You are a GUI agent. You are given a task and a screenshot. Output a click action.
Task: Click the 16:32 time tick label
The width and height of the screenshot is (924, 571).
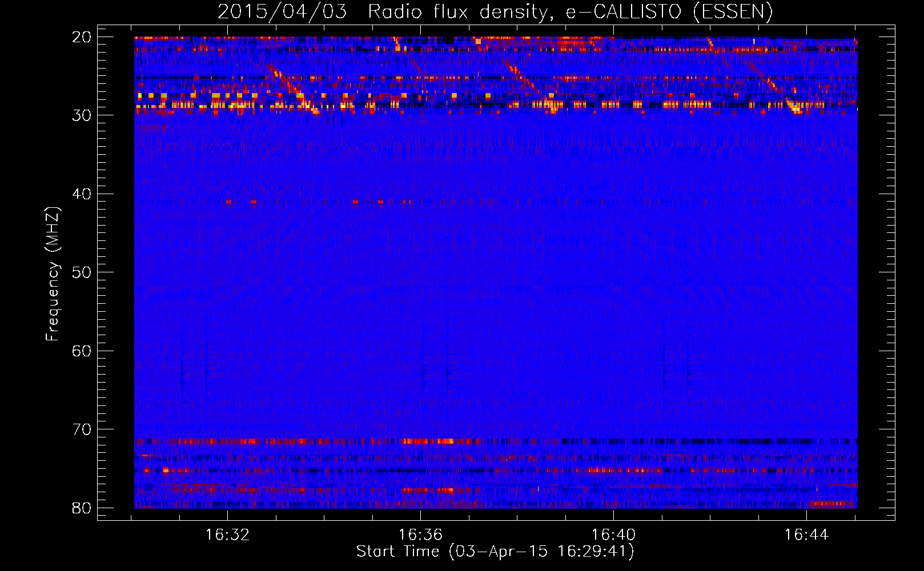coord(228,535)
